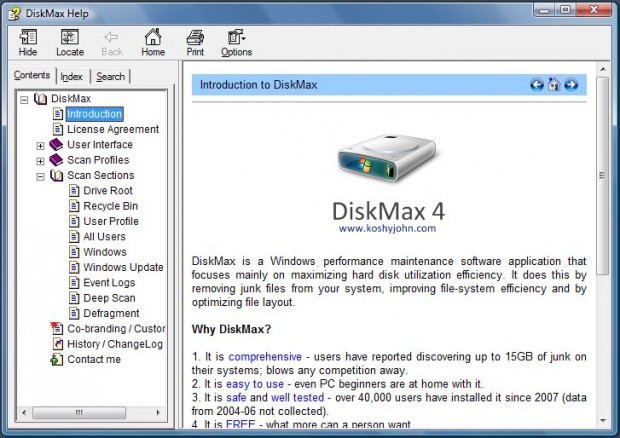Viewport: 620px width, 438px height.
Task: Expand the User Interface node
Action: 40,146
